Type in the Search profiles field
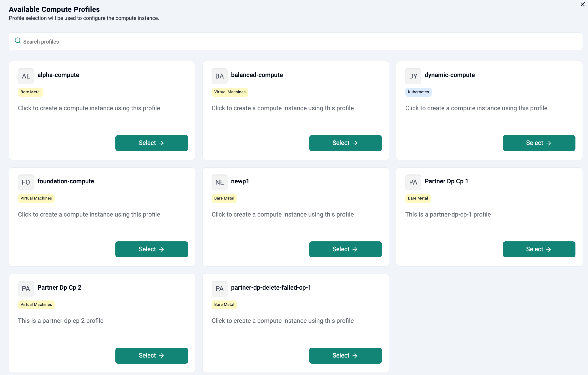The width and height of the screenshot is (588, 375). [295, 42]
